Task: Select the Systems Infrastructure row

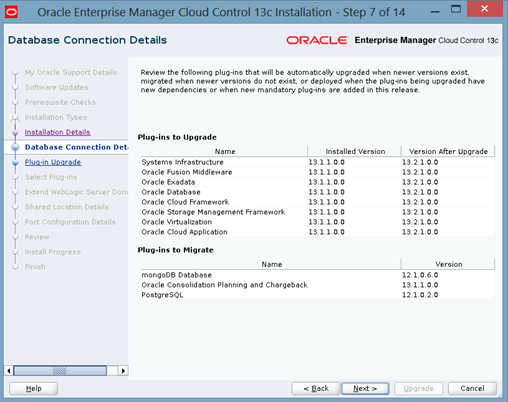Action: (318, 162)
